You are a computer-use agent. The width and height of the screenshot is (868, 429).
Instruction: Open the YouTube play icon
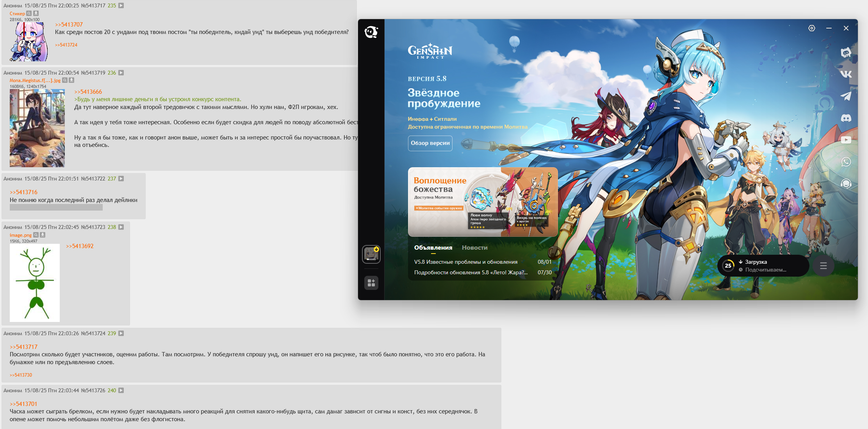click(846, 140)
